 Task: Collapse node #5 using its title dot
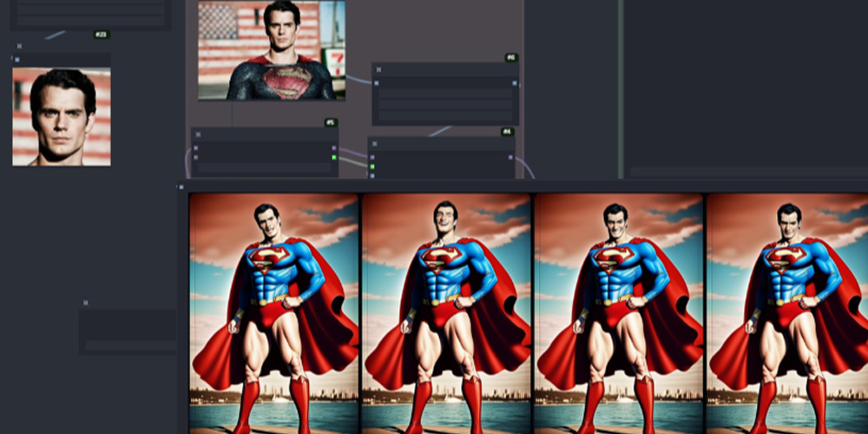pos(198,135)
